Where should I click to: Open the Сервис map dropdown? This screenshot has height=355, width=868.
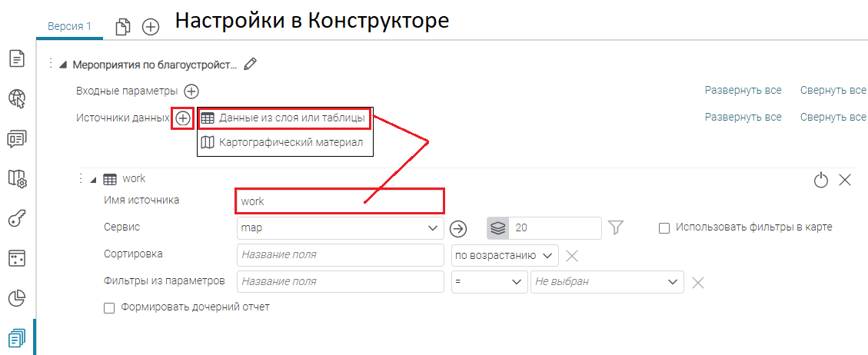pyautogui.click(x=341, y=228)
